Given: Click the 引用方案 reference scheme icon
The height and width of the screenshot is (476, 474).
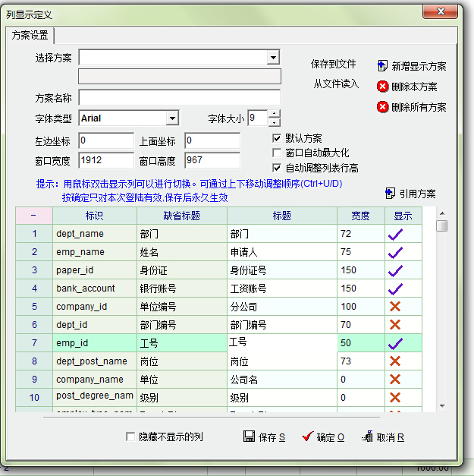Looking at the screenshot, I should 391,194.
